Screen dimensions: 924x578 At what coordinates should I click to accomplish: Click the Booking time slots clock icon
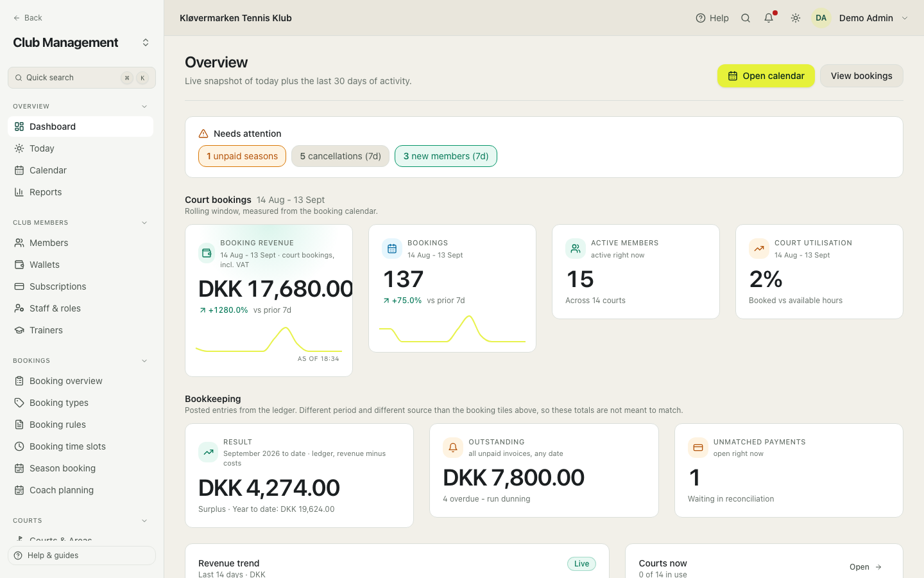click(x=19, y=446)
